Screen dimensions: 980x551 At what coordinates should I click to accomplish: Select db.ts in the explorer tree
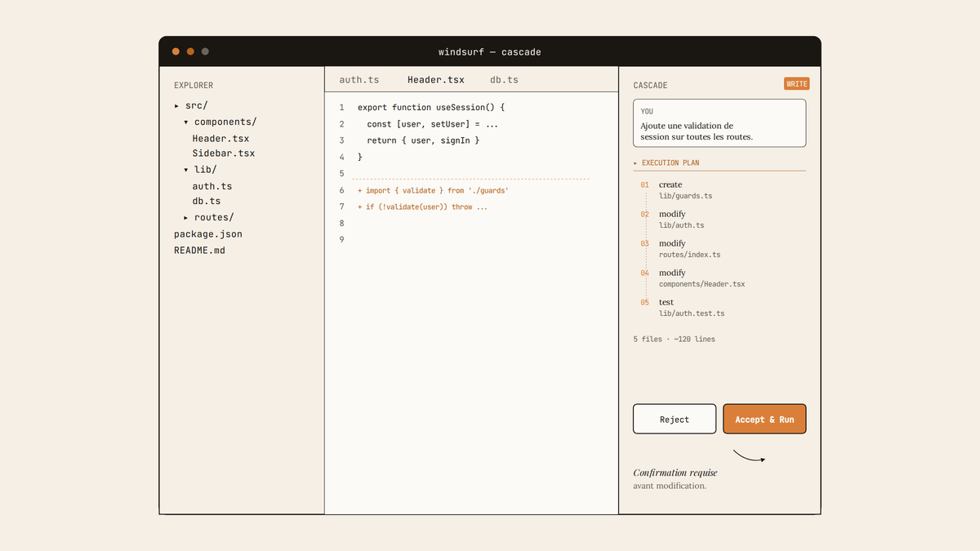click(207, 201)
